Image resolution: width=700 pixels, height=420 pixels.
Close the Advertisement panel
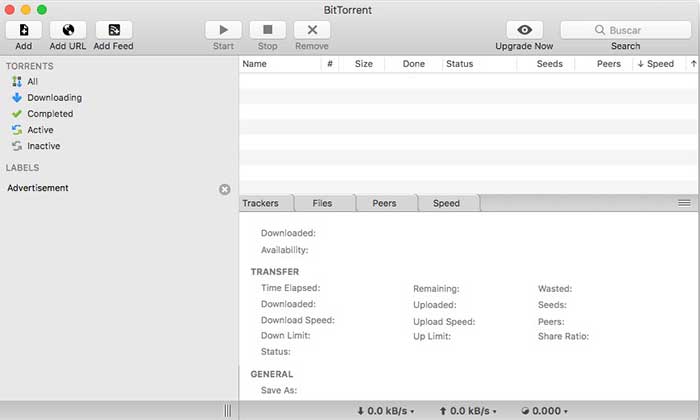[x=225, y=189]
